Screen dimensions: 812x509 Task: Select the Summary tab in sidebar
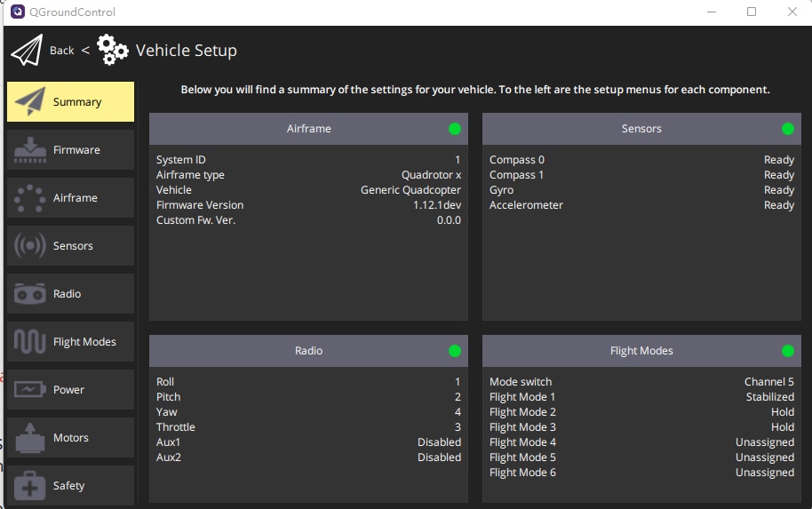(71, 102)
